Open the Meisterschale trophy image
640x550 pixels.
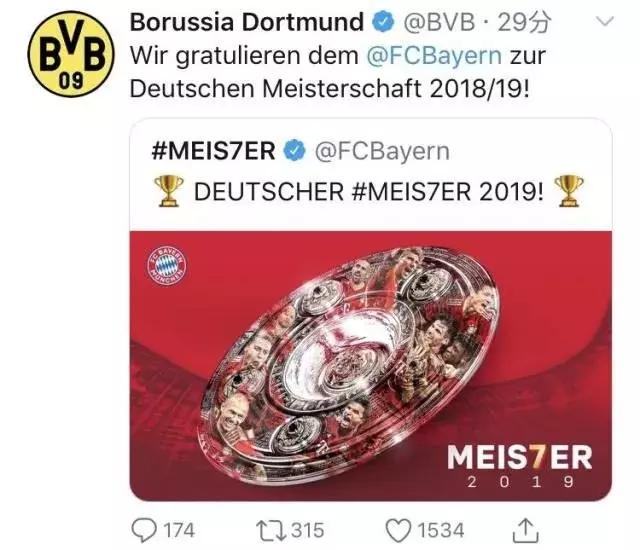click(x=371, y=366)
